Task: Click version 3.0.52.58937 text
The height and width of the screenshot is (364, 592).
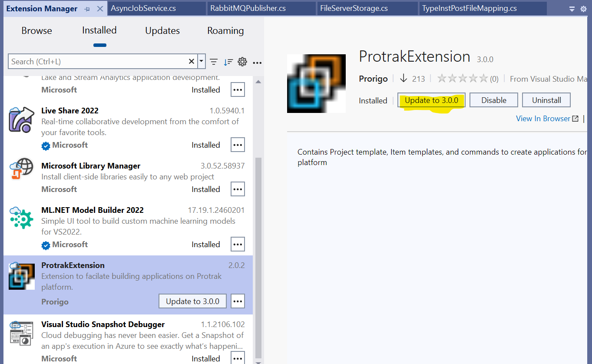Action: [223, 165]
